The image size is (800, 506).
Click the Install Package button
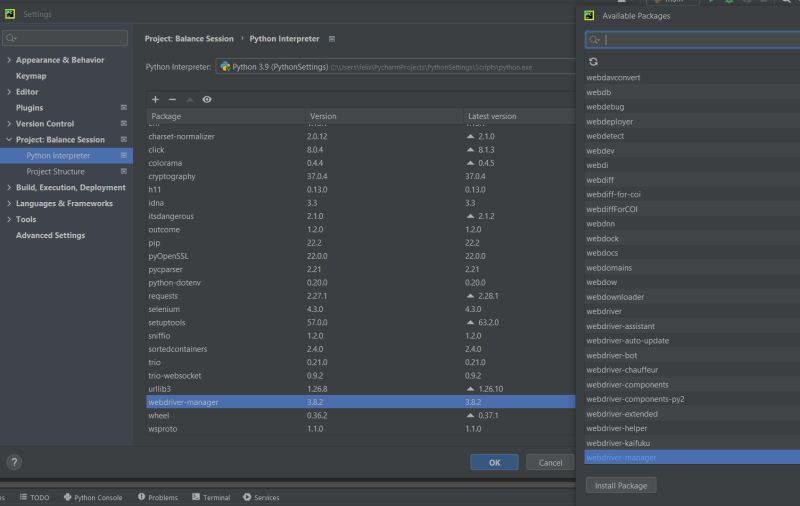tap(621, 486)
